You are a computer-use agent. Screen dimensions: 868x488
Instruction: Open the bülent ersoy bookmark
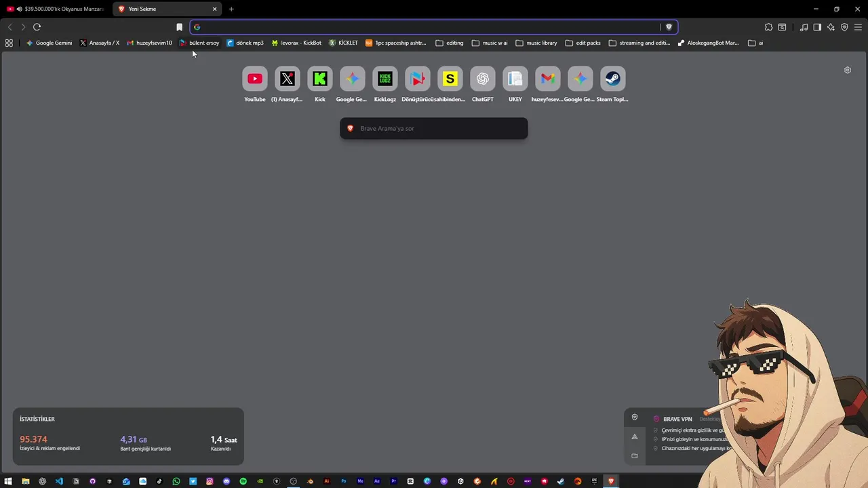pos(199,43)
